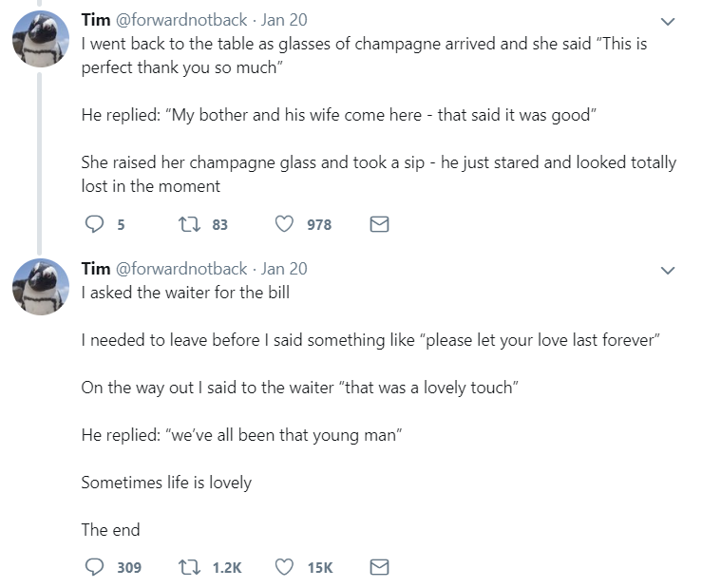This screenshot has width=702, height=588.
Task: Open Tim's profile from first tweet name
Action: (x=95, y=20)
